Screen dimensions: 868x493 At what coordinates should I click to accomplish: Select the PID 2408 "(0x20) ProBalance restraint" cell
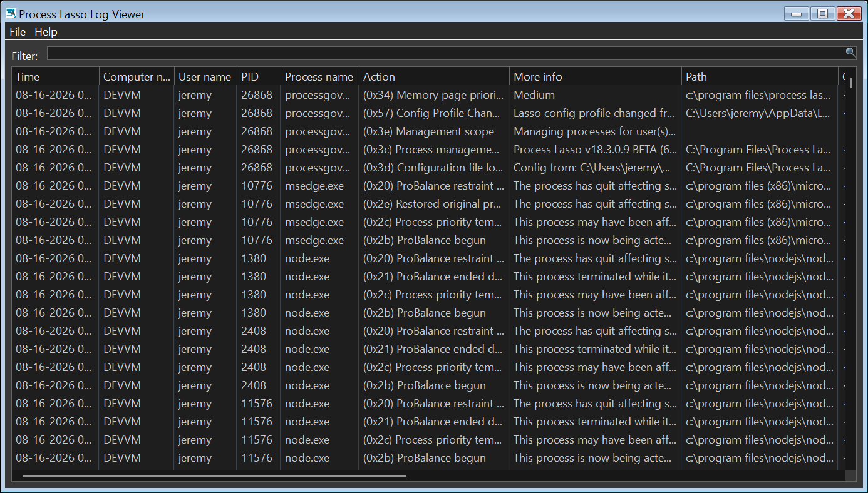pos(433,331)
